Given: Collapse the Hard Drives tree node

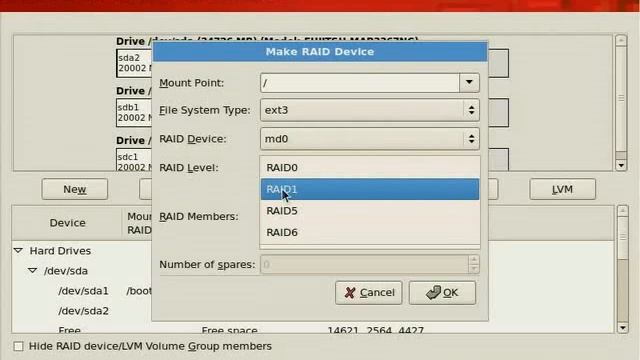Looking at the screenshot, I should coord(18,251).
